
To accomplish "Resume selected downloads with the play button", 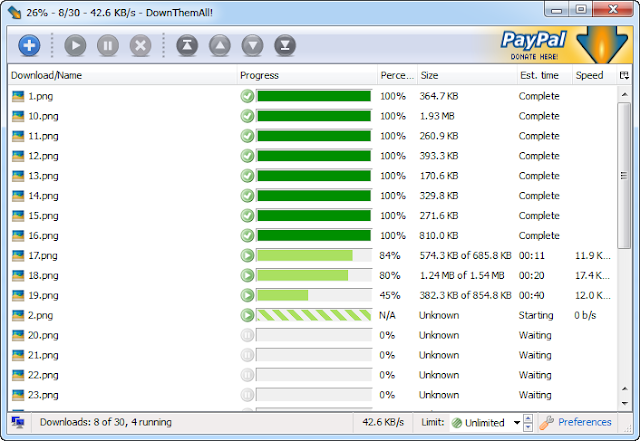I will click(75, 45).
